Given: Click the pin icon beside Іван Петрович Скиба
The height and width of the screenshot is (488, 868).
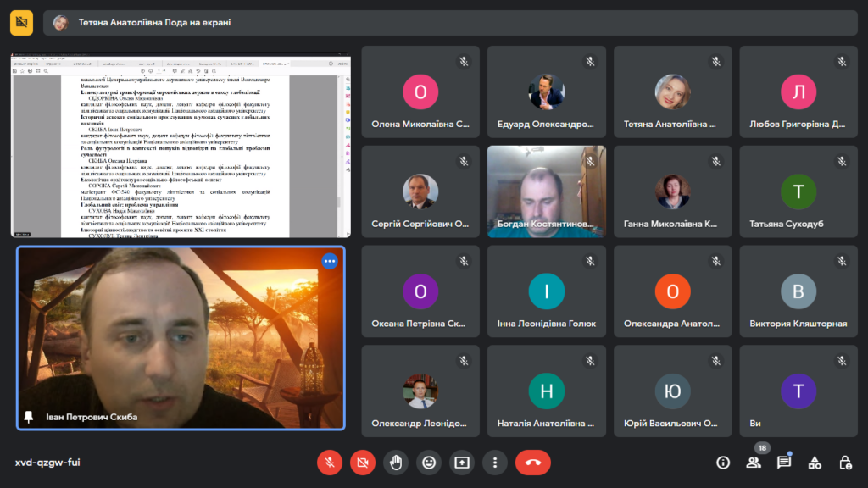Looking at the screenshot, I should (x=29, y=417).
